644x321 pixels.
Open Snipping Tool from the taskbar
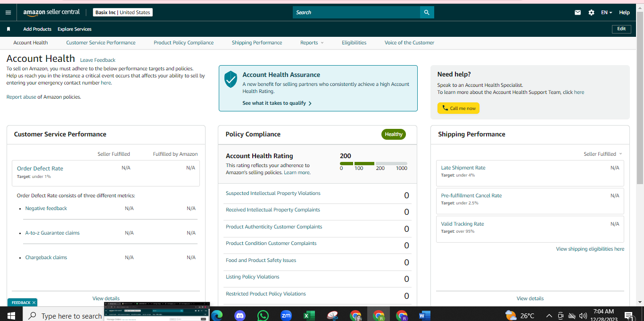332,316
